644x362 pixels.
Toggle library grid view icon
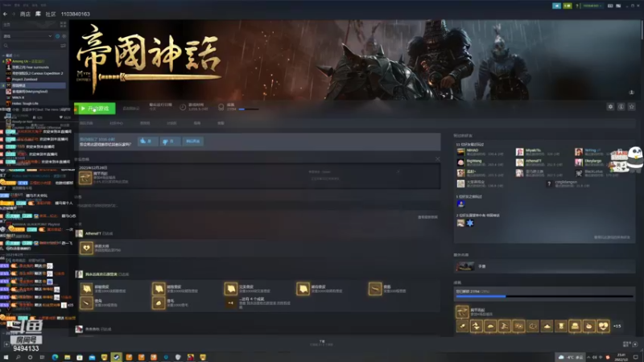(x=64, y=25)
